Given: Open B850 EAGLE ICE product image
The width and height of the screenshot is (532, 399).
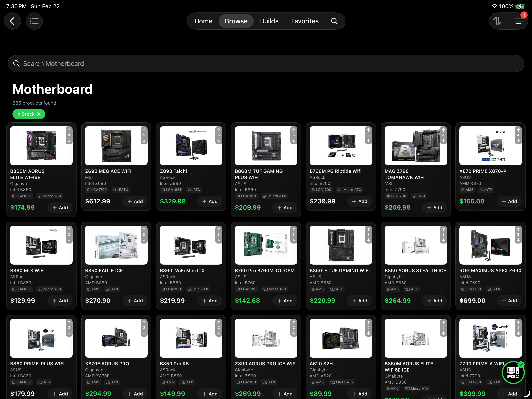Looking at the screenshot, I should (x=116, y=245).
